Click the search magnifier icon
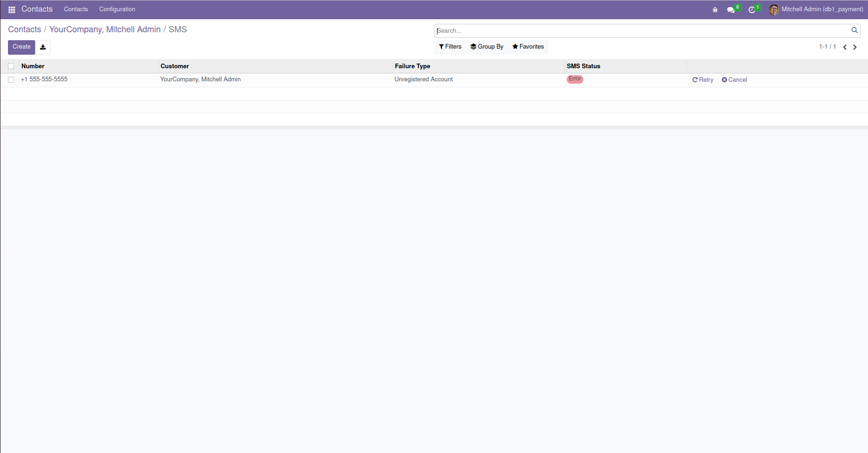Screen dimensions: 868x453 click(854, 30)
